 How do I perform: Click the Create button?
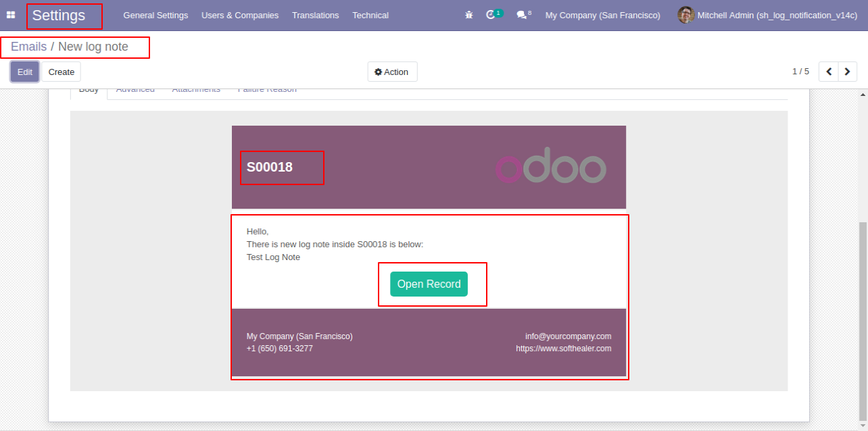(x=62, y=72)
